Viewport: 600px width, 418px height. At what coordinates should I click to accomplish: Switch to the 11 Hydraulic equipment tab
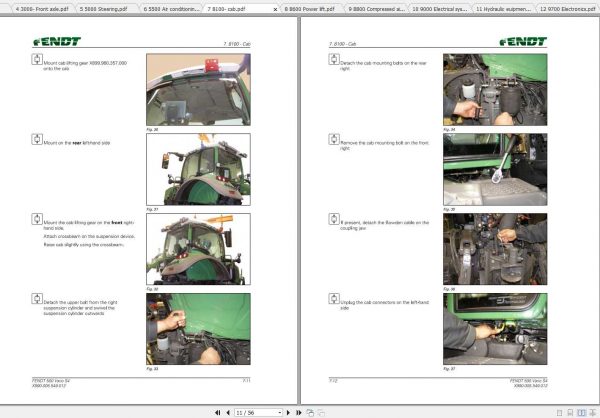click(x=503, y=8)
